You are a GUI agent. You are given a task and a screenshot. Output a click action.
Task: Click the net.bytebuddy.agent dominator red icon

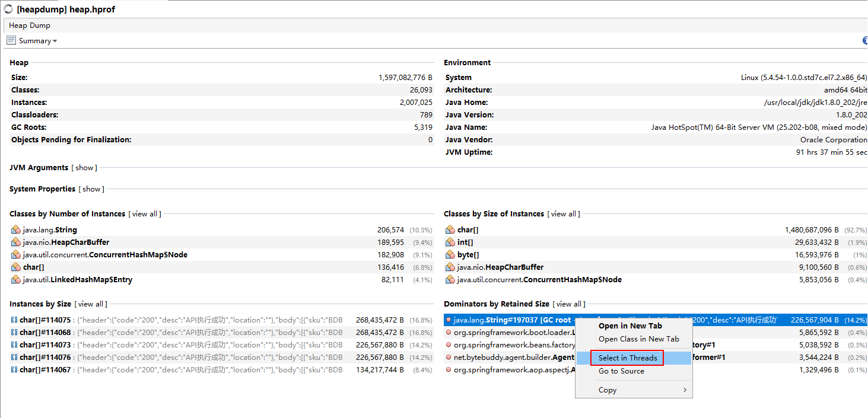coord(449,358)
